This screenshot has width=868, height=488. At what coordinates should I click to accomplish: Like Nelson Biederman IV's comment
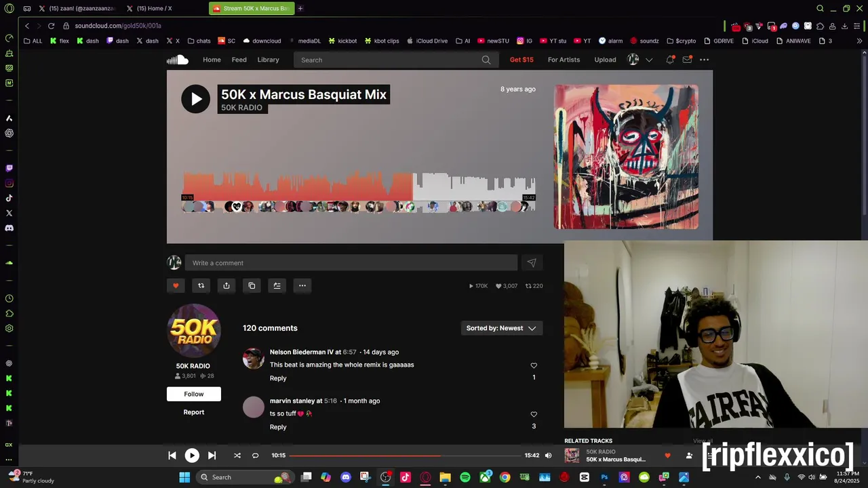[534, 365]
